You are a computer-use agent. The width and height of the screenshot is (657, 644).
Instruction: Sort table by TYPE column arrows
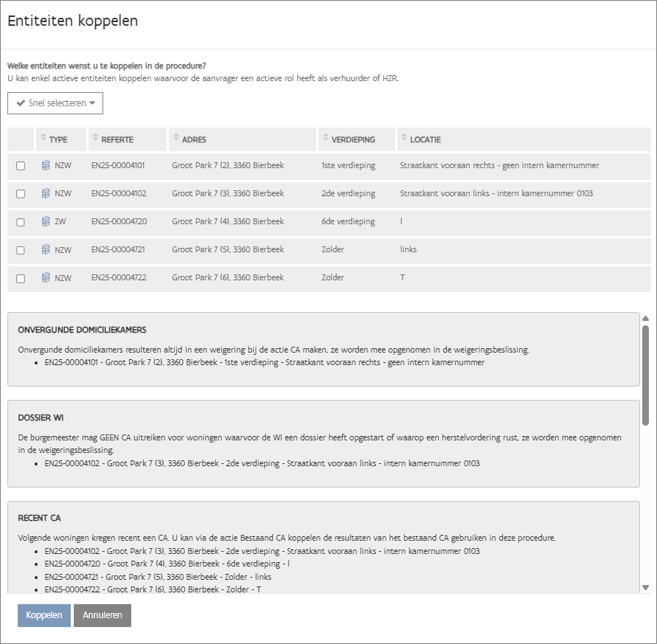[x=44, y=139]
